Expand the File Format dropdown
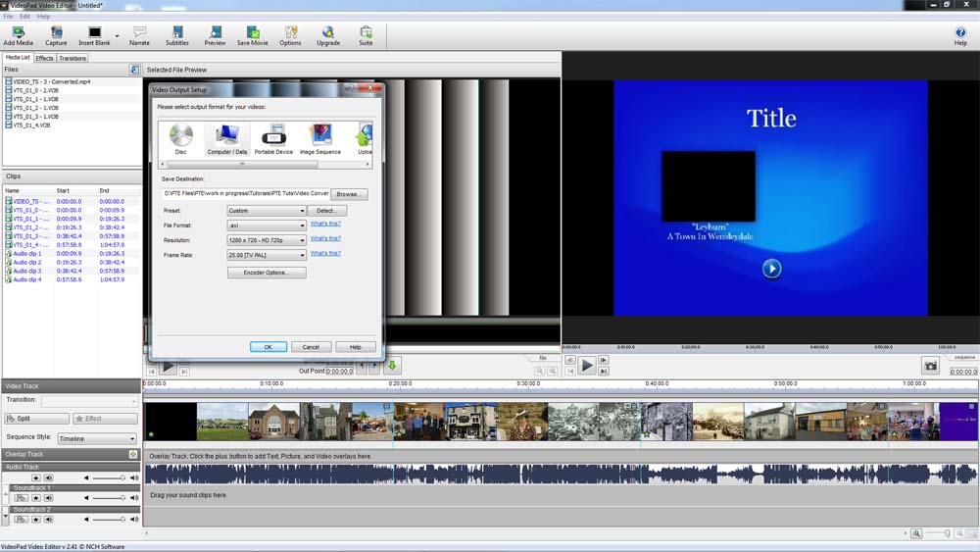The image size is (980, 552). (x=267, y=226)
